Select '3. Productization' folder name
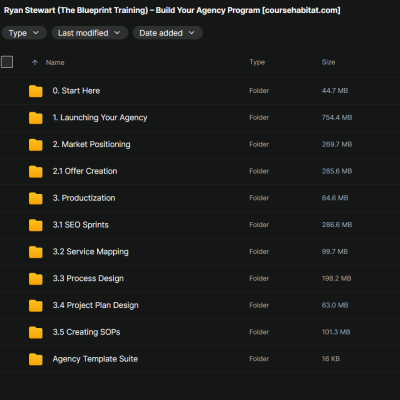Image resolution: width=400 pixels, height=400 pixels. 84,198
